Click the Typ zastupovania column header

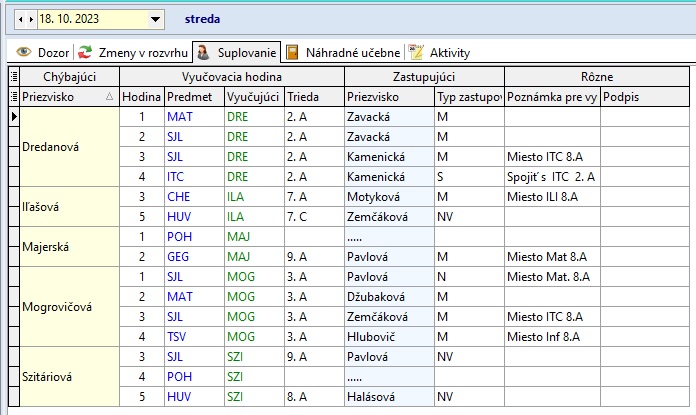(x=468, y=97)
